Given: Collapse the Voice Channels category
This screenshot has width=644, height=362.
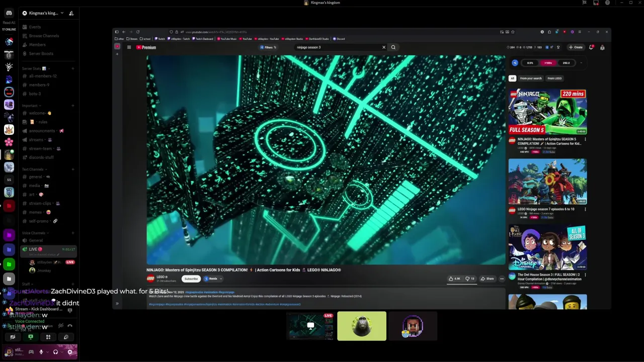Looking at the screenshot, I should pyautogui.click(x=34, y=233).
